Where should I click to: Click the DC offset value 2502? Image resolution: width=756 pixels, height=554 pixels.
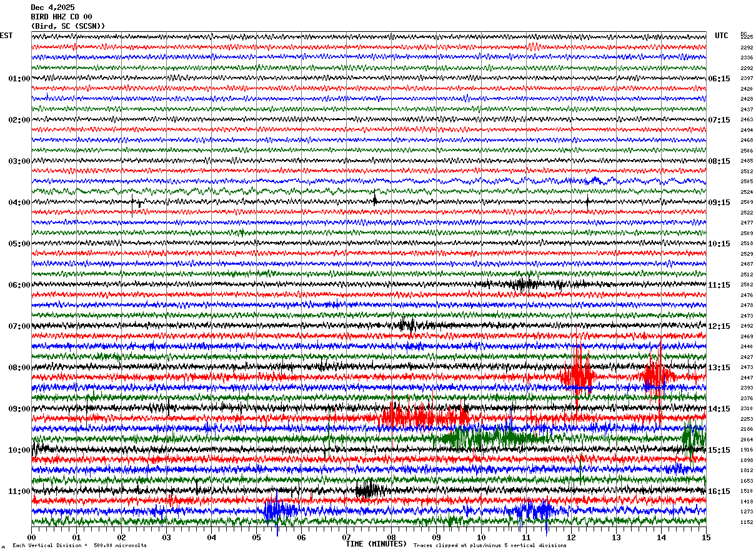[747, 285]
